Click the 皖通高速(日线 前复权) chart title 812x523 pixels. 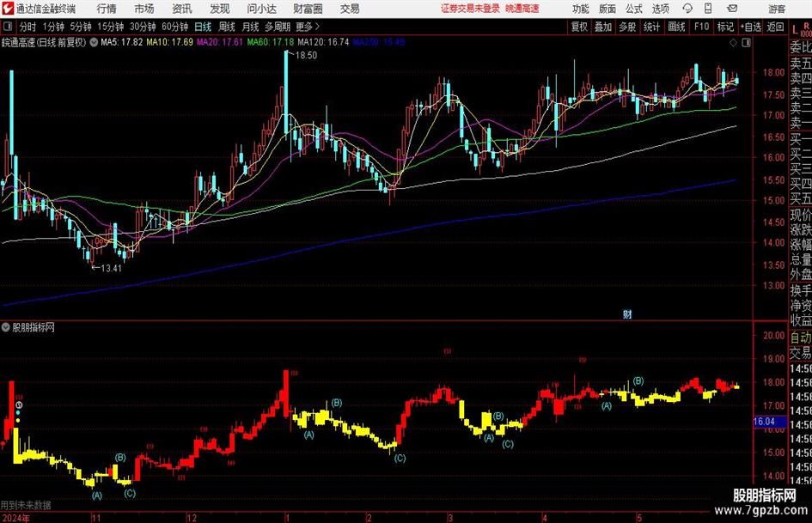coord(44,42)
